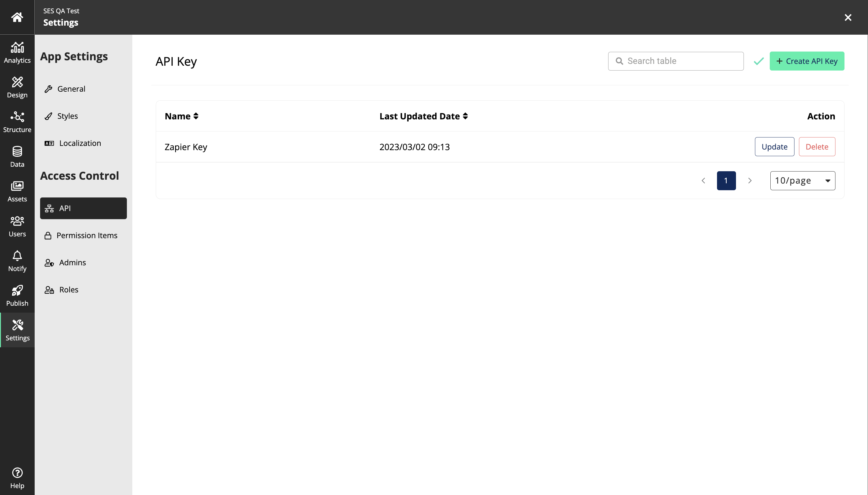Open Styles settings
The image size is (868, 495).
pos(83,116)
